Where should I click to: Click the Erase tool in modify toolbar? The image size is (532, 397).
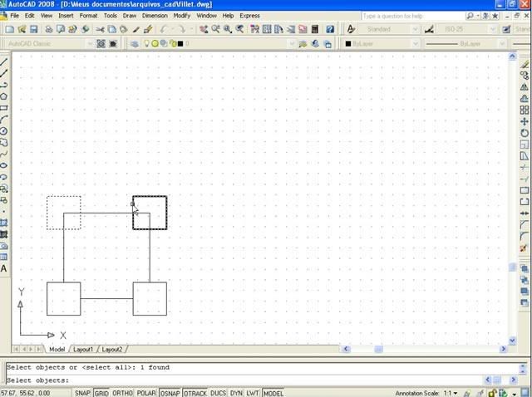point(525,63)
